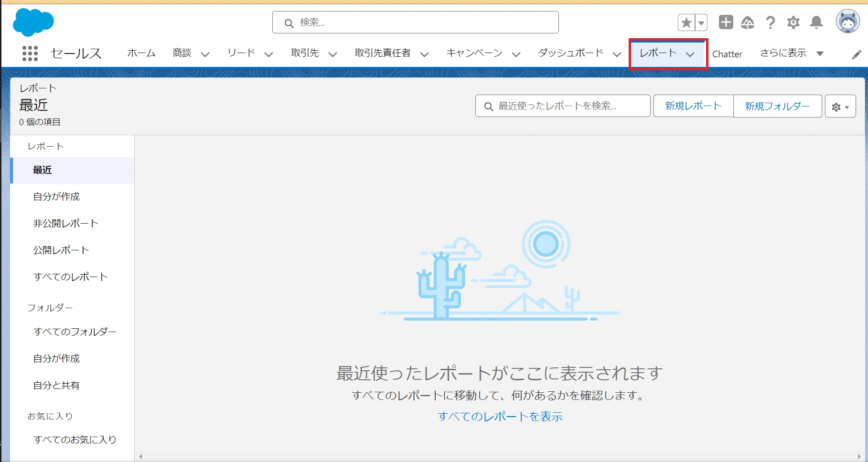Open the favorites list dropdown arrow
The width and height of the screenshot is (868, 462).
pyautogui.click(x=701, y=22)
